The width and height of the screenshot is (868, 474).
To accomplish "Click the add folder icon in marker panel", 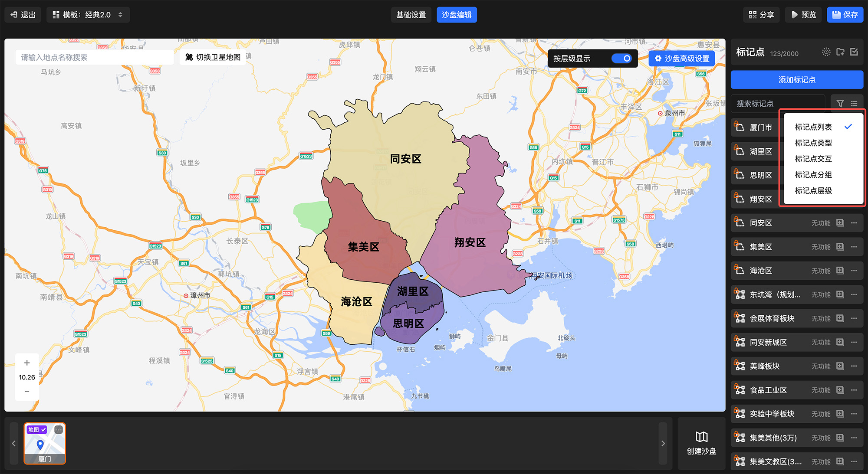I will click(840, 52).
